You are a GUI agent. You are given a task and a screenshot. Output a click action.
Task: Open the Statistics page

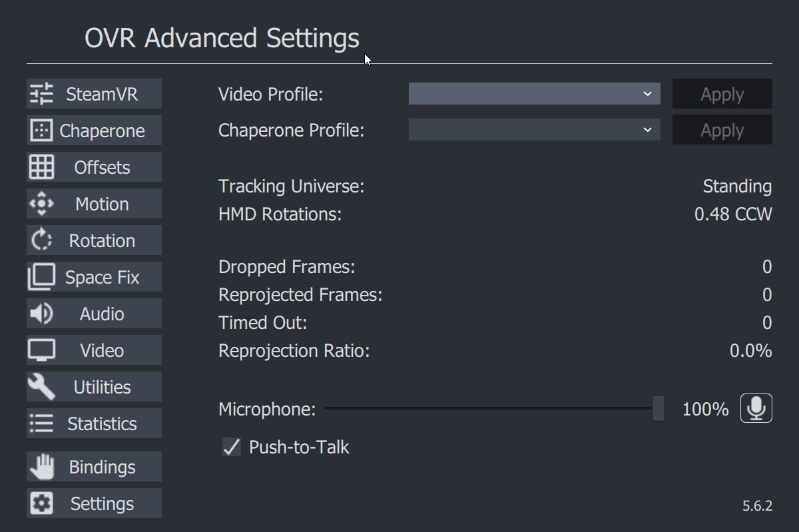point(94,423)
